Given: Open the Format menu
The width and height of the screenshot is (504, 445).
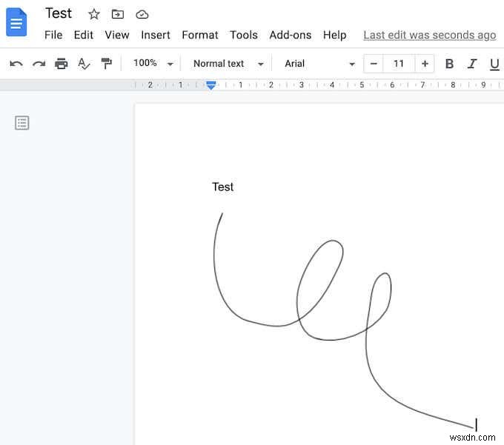Looking at the screenshot, I should [x=200, y=35].
